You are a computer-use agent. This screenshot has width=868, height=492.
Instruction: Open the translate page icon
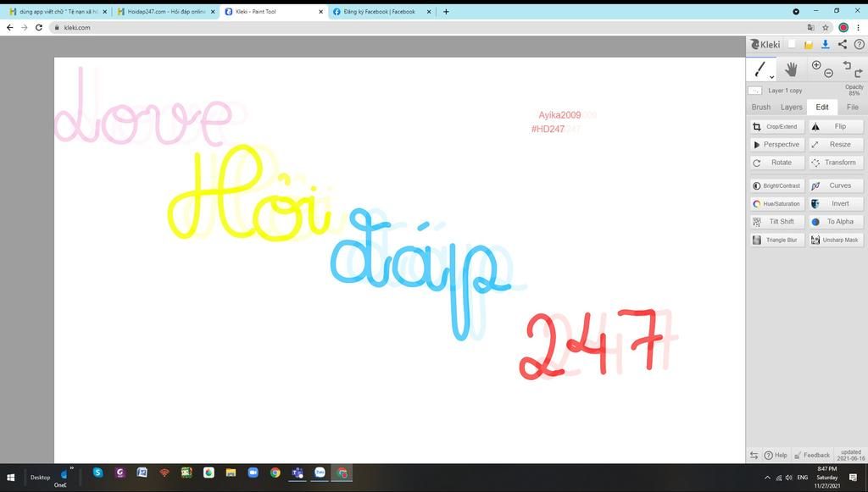(811, 28)
